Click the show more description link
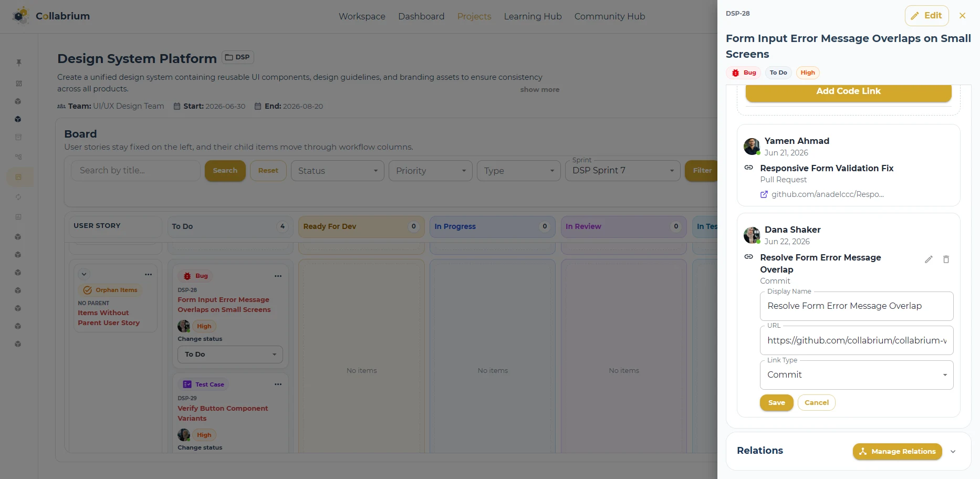 (540, 90)
